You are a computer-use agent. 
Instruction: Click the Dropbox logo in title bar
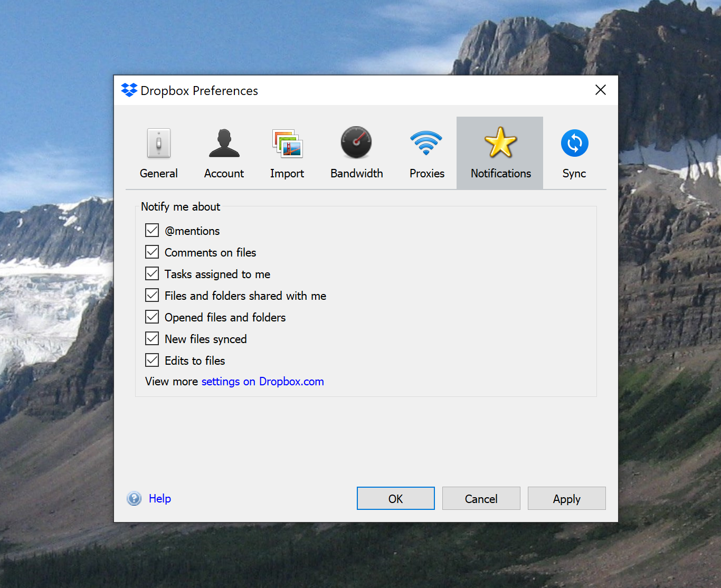tap(129, 90)
